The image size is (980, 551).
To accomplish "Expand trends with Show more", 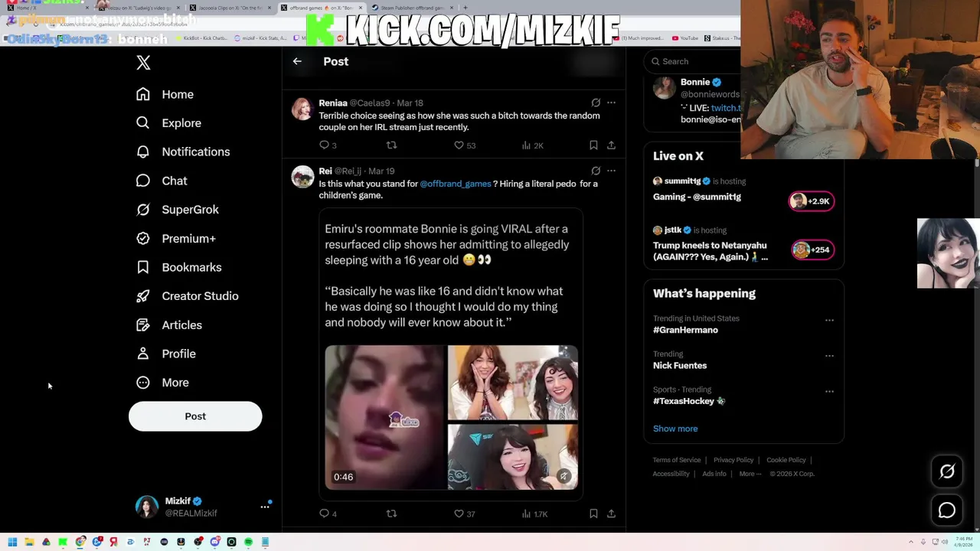I will click(x=675, y=429).
